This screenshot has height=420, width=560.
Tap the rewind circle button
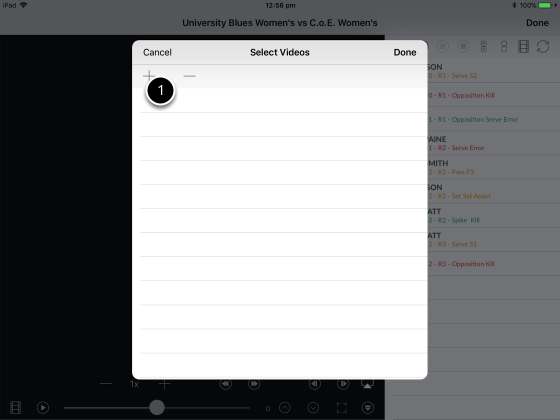pos(226,384)
